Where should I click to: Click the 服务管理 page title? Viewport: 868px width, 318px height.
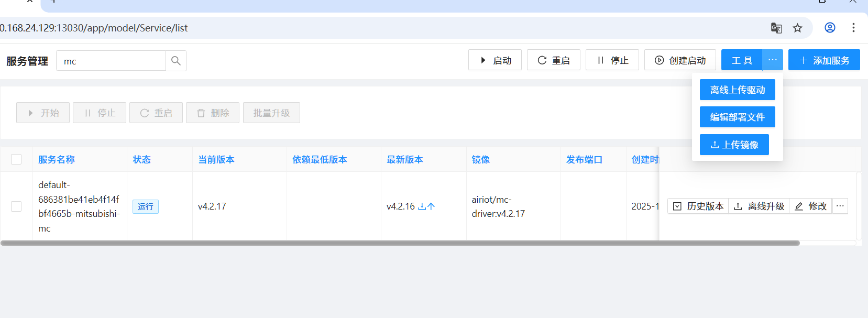tap(27, 61)
